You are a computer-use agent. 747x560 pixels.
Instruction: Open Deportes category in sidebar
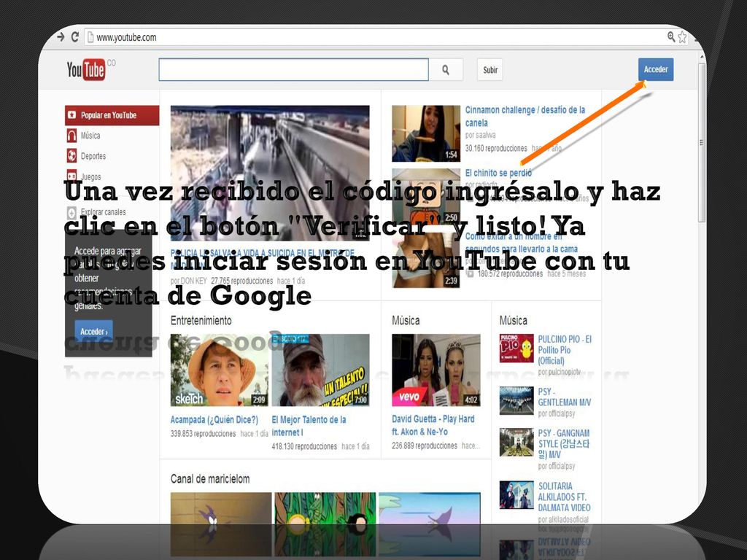point(93,156)
